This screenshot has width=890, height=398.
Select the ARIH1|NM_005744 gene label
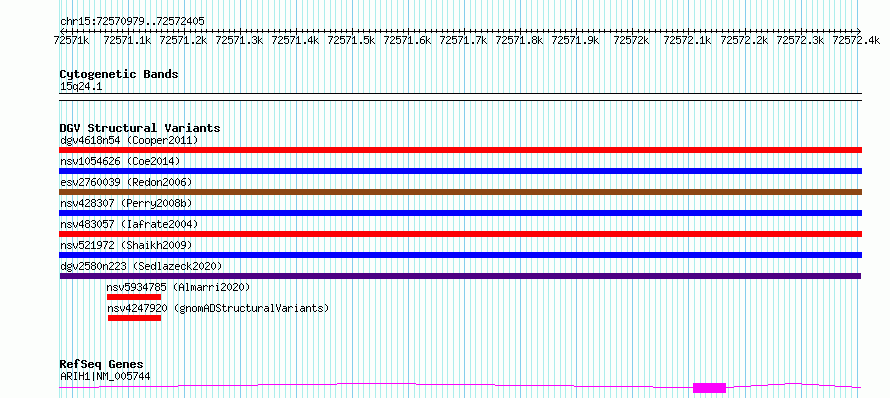105,376
